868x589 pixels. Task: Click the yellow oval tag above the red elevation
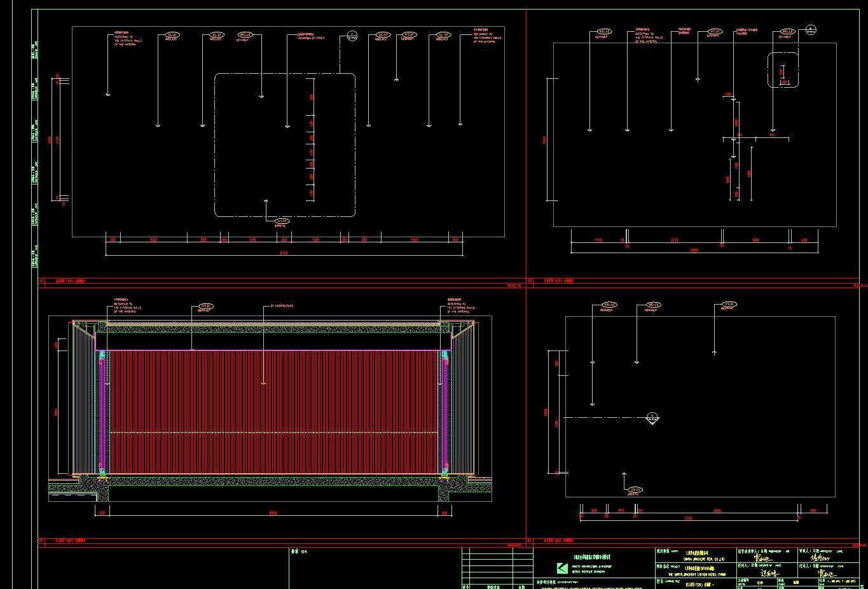coord(205,306)
